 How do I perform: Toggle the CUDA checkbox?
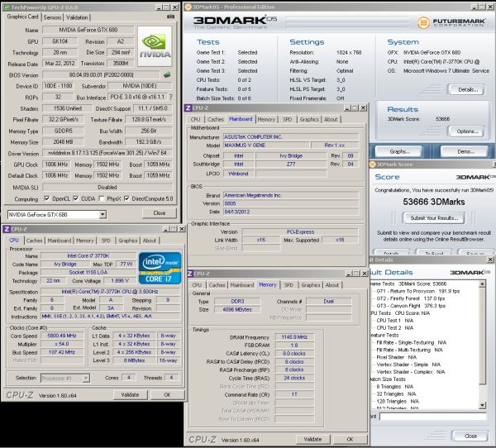pos(76,198)
